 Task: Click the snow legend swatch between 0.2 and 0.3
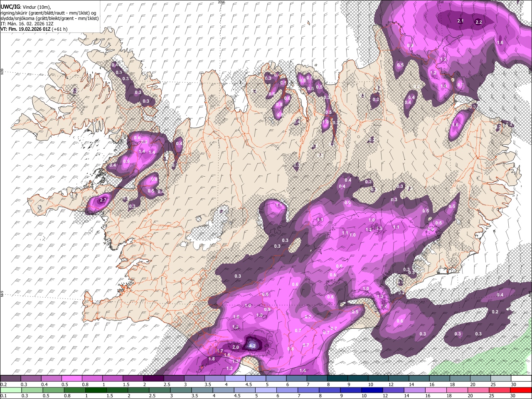tap(10, 378)
